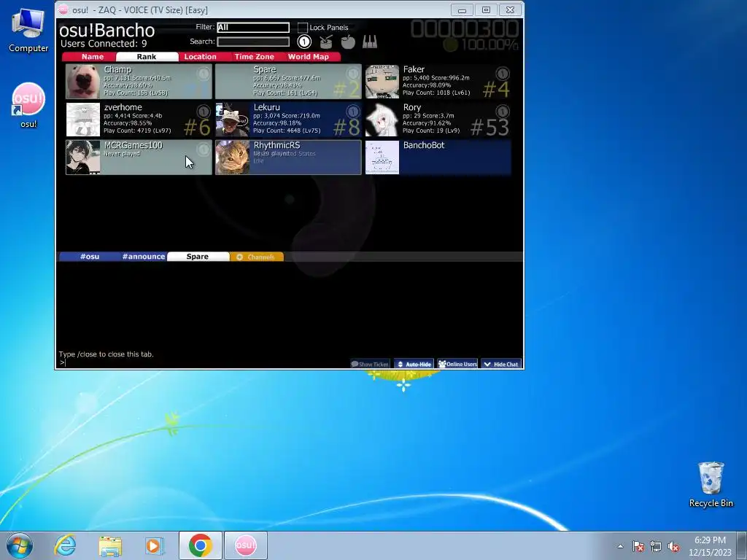Open Windows Media Player from the taskbar

tap(155, 545)
